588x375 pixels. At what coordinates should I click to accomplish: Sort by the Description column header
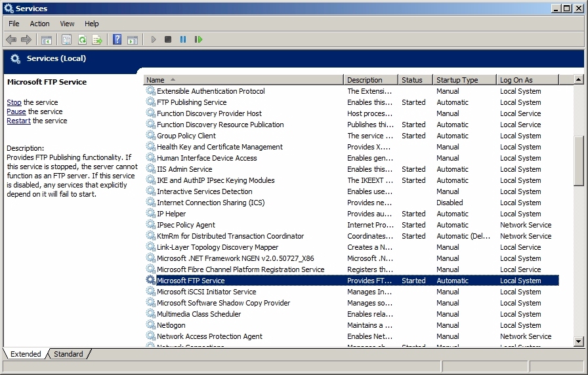(x=371, y=80)
